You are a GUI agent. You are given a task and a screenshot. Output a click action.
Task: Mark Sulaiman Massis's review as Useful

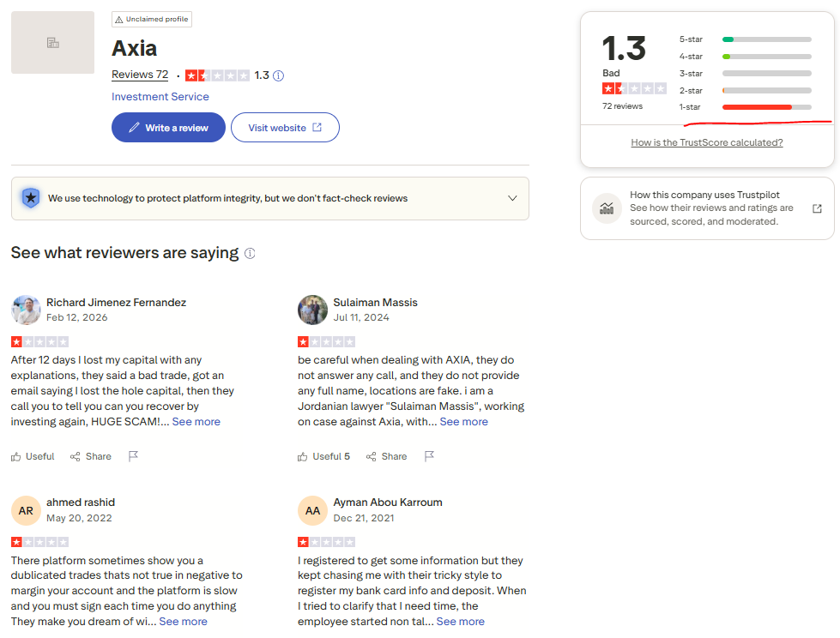(323, 456)
